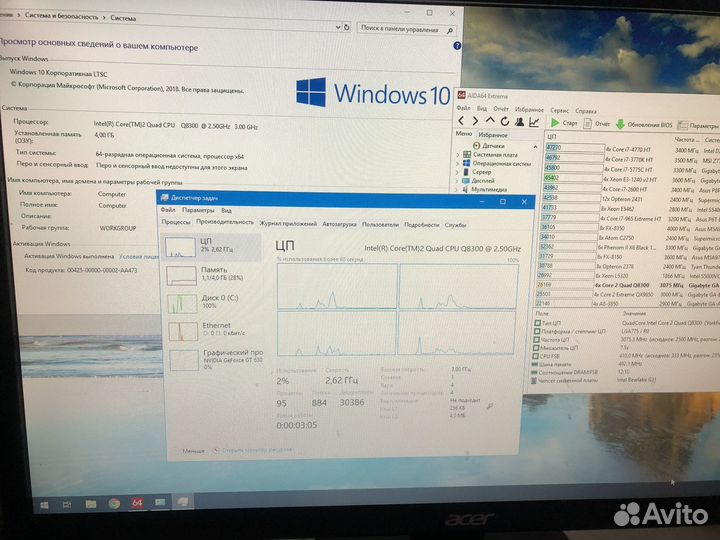Click the Частота ЦП field icon
This screenshot has width=720, height=540.
[536, 339]
